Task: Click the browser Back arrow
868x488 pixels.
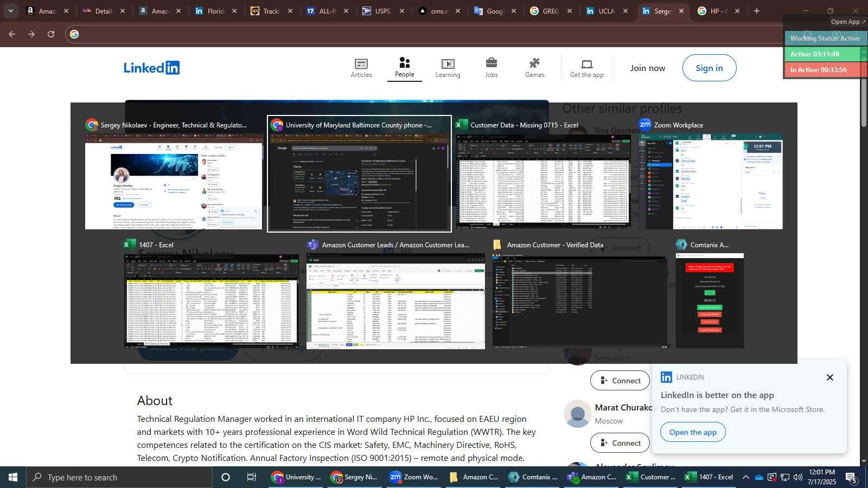Action: 12,34
